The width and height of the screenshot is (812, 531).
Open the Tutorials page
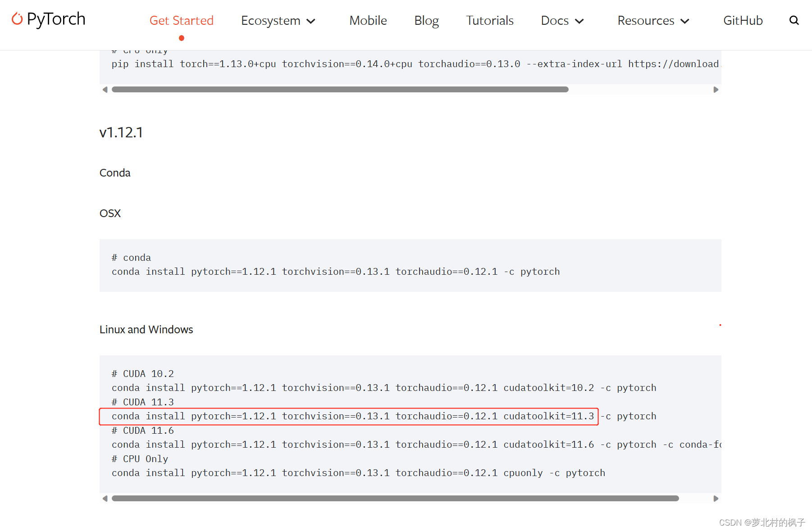(490, 20)
